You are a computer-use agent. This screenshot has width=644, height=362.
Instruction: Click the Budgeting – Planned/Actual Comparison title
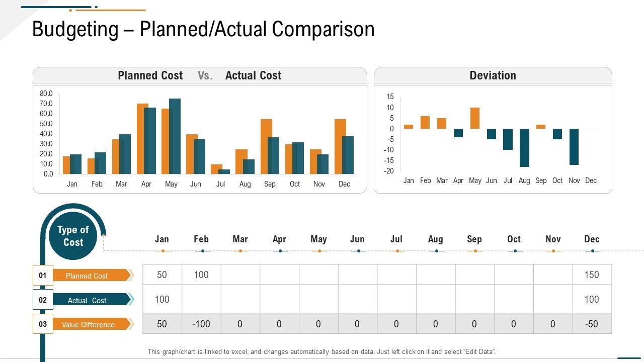203,29
